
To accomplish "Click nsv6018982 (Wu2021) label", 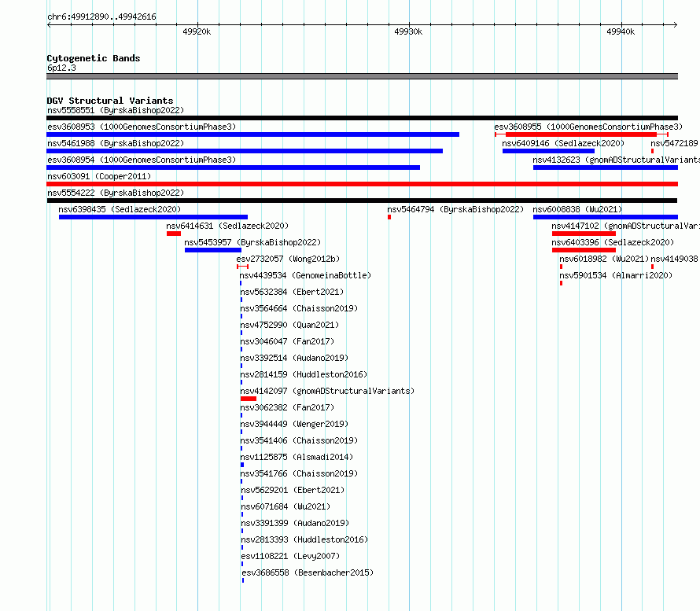I will (x=604, y=259).
